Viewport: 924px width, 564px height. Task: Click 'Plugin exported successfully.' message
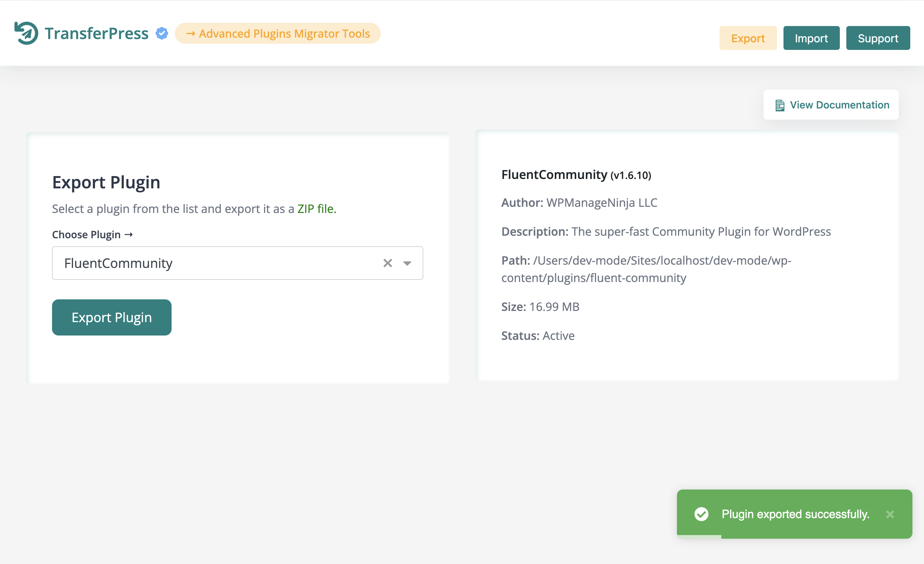[795, 514]
